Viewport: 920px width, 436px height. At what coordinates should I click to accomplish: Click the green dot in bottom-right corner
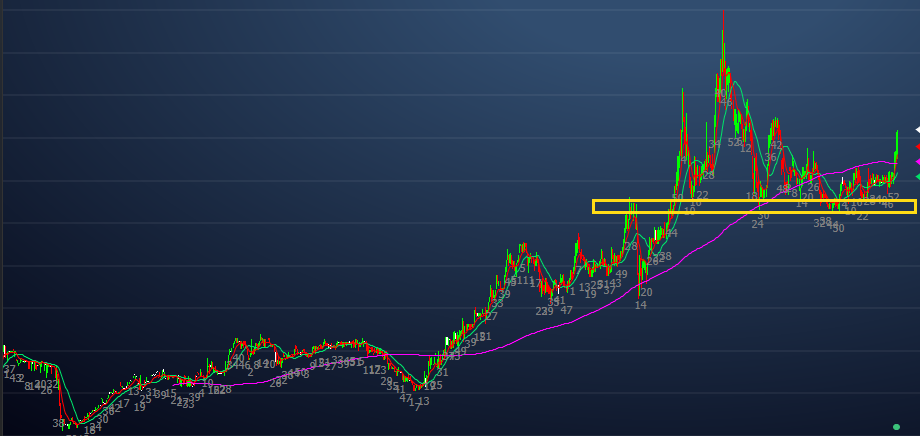896,427
